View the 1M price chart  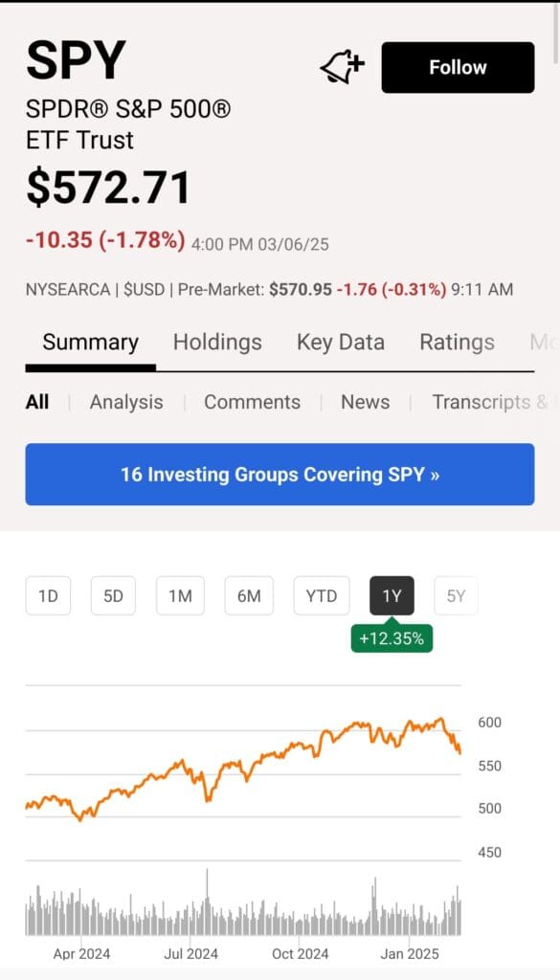click(x=181, y=595)
